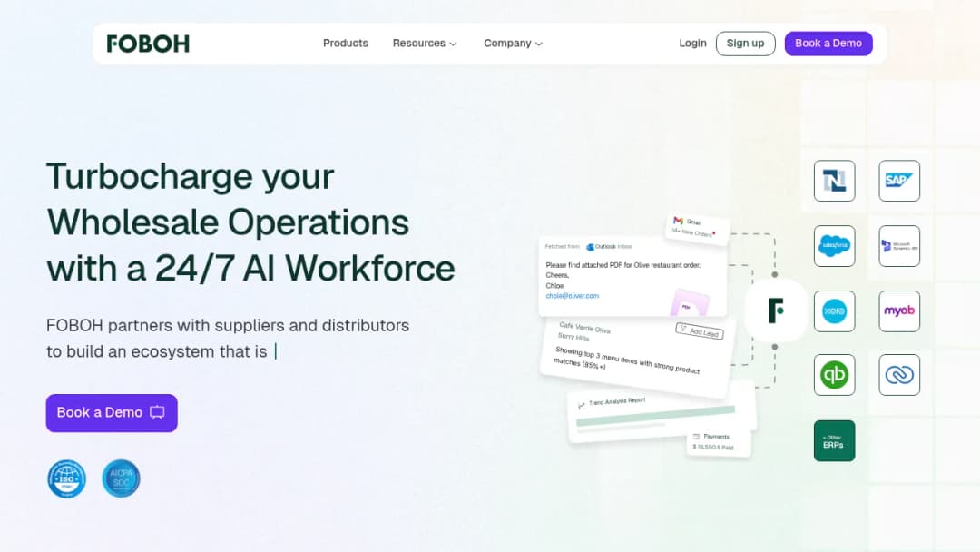Click 'Please find attached PDF' email text
This screenshot has width=980, height=552.
pos(623,265)
